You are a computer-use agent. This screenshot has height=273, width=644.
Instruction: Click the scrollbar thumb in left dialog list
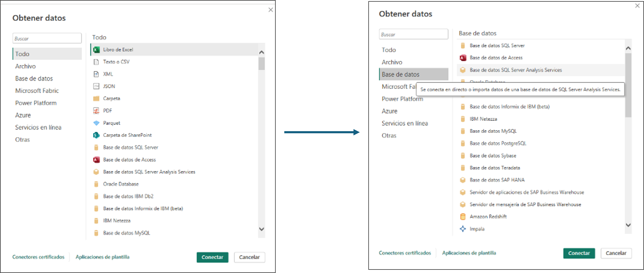pyautogui.click(x=262, y=64)
